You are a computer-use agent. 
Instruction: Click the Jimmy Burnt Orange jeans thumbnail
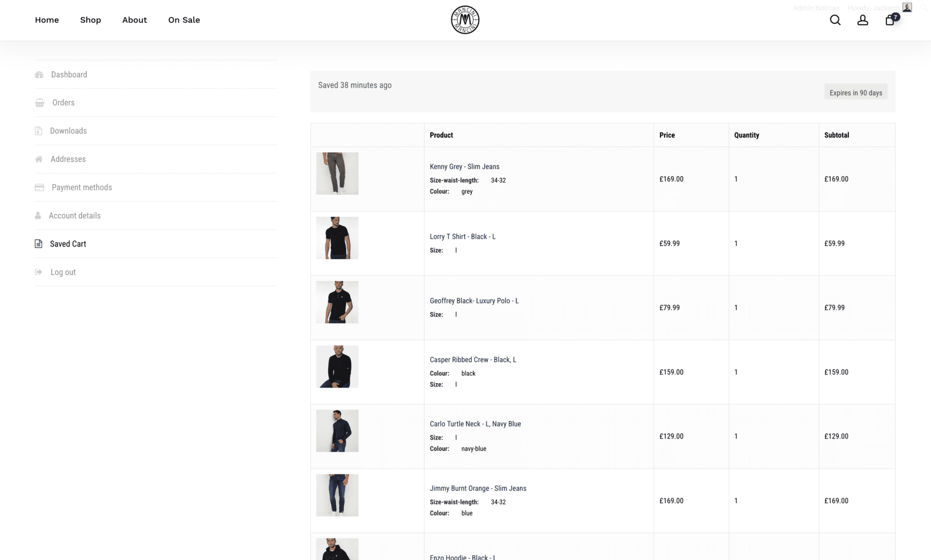[x=337, y=495]
